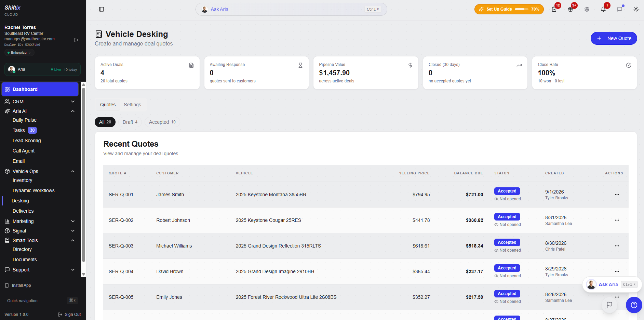Click the New Quote button
Image resolution: width=644 pixels, height=320 pixels.
click(x=614, y=38)
